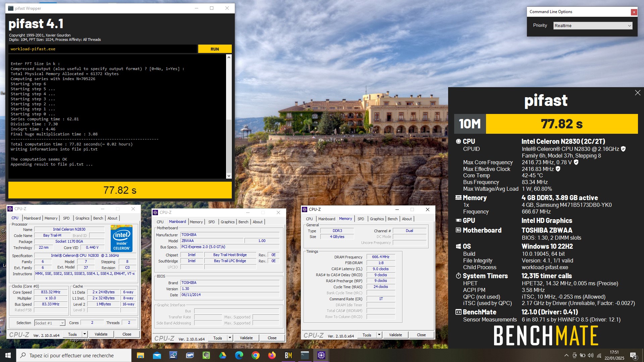
Task: Switch to CPU-Z taskbar icon
Action: coord(321,355)
